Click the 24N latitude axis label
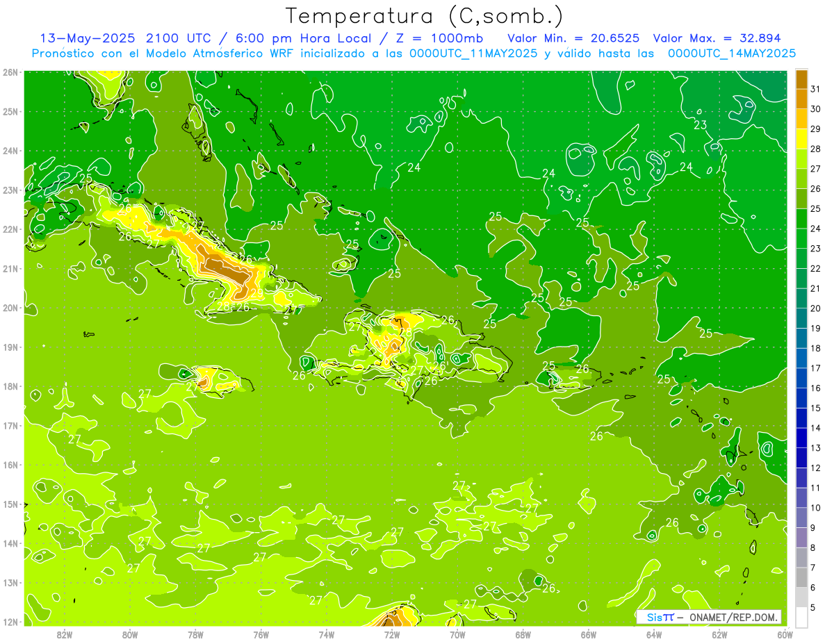This screenshot has width=834, height=644. click(x=10, y=151)
